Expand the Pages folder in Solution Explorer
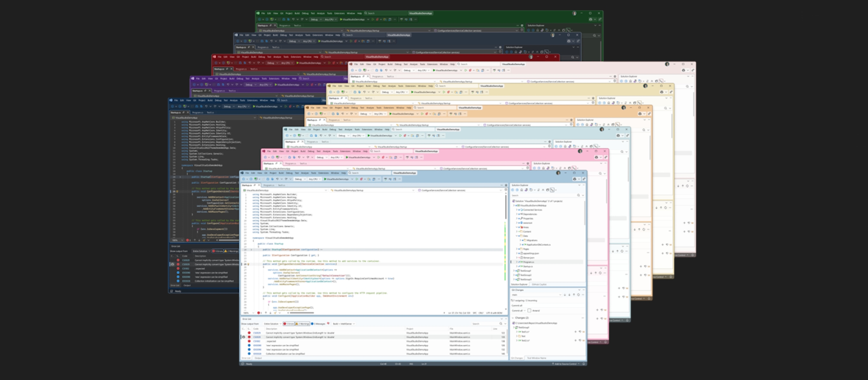The height and width of the screenshot is (380, 868). tap(517, 249)
